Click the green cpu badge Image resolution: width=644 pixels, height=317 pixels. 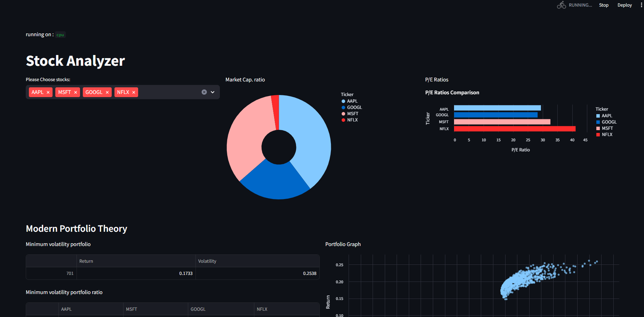tap(60, 34)
